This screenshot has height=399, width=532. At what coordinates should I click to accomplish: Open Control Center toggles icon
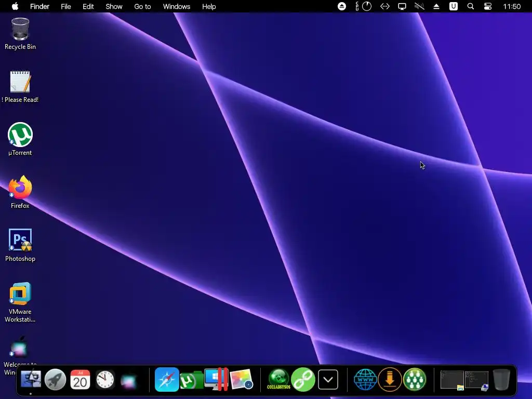click(x=487, y=6)
